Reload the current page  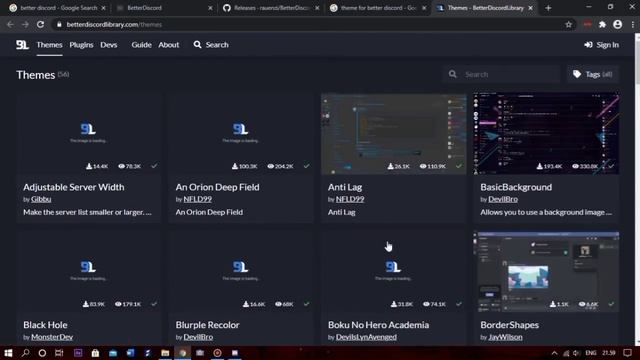coord(40,24)
